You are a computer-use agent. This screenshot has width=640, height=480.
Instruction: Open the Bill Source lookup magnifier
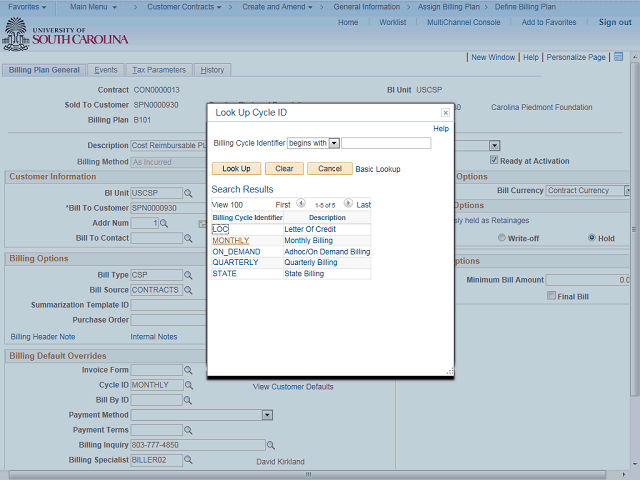click(188, 290)
